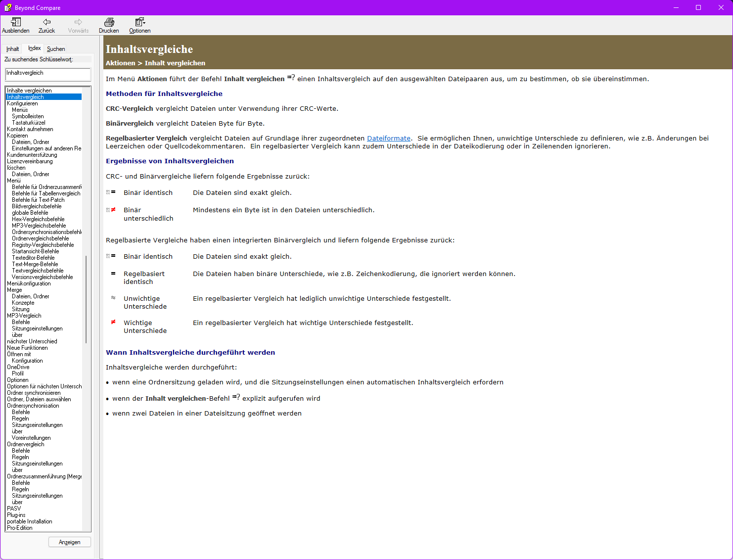Viewport: 733px width, 560px height.
Task: Click the Ausblenden toolbar icon
Action: click(16, 22)
